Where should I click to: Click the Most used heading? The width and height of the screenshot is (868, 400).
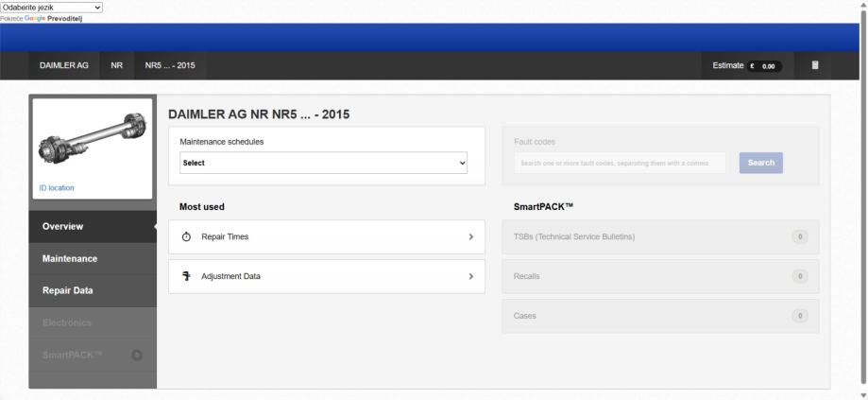201,207
